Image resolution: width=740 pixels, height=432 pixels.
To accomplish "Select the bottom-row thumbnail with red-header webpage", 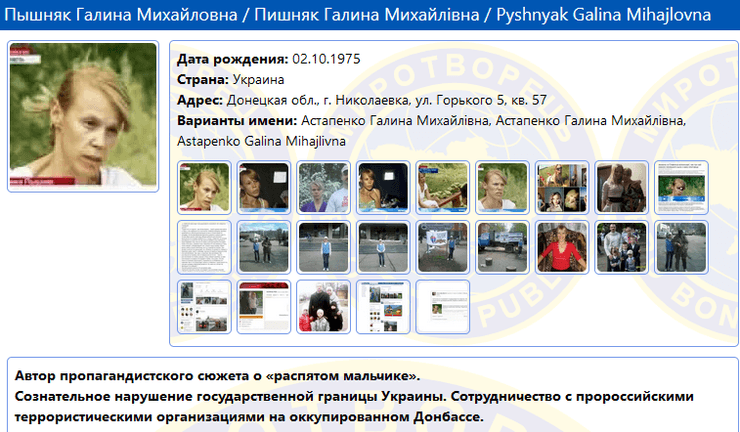I will (x=263, y=306).
